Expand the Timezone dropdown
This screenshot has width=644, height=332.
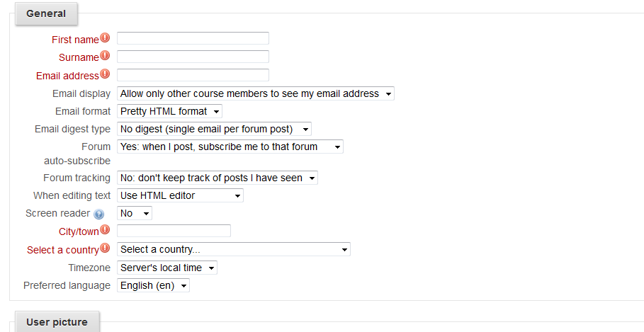166,268
